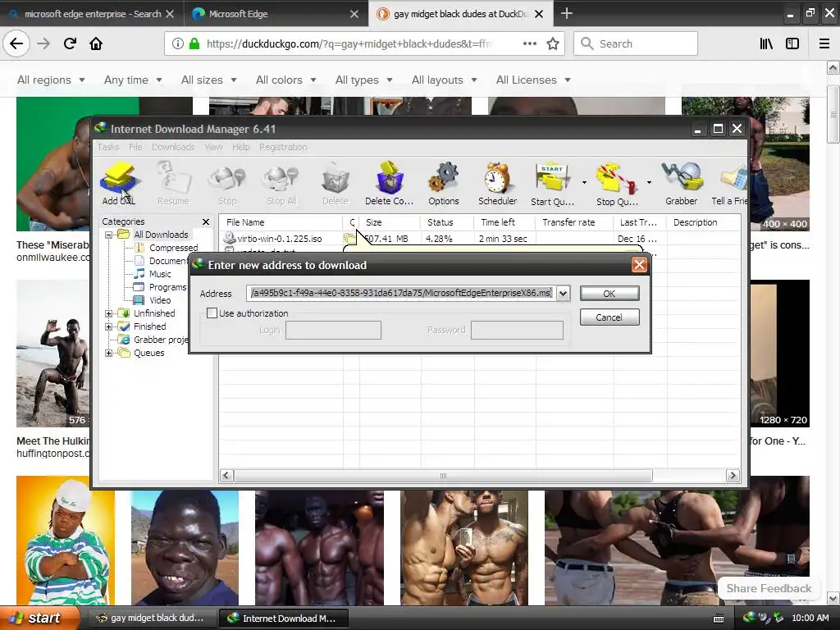The image size is (840, 630).
Task: Bookmark this page with star icon
Action: pos(553,43)
